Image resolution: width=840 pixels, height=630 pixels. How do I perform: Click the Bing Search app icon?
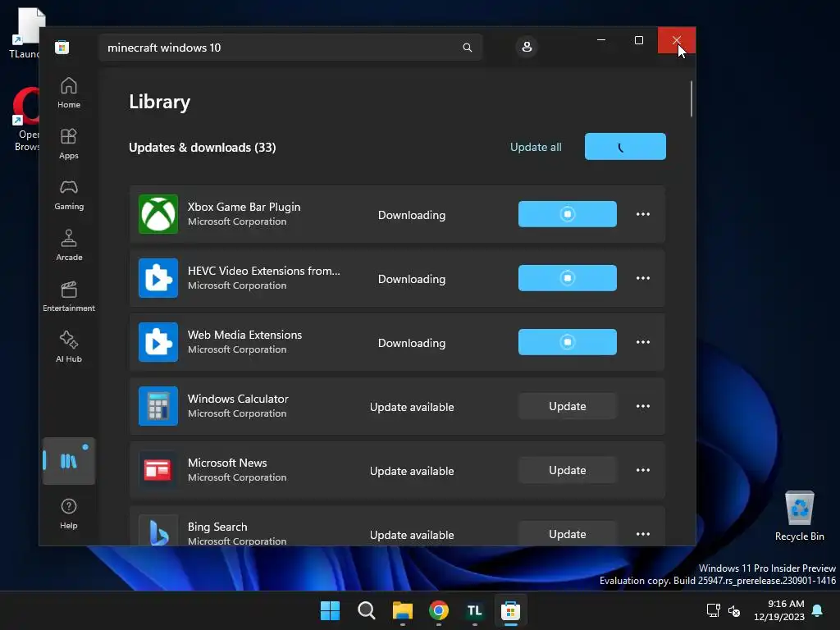158,531
